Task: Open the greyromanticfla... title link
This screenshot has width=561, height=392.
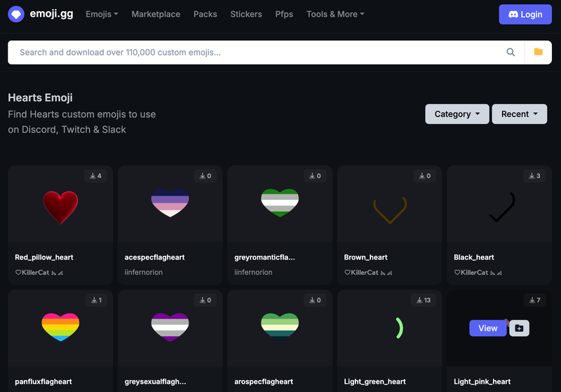Action: coord(264,257)
